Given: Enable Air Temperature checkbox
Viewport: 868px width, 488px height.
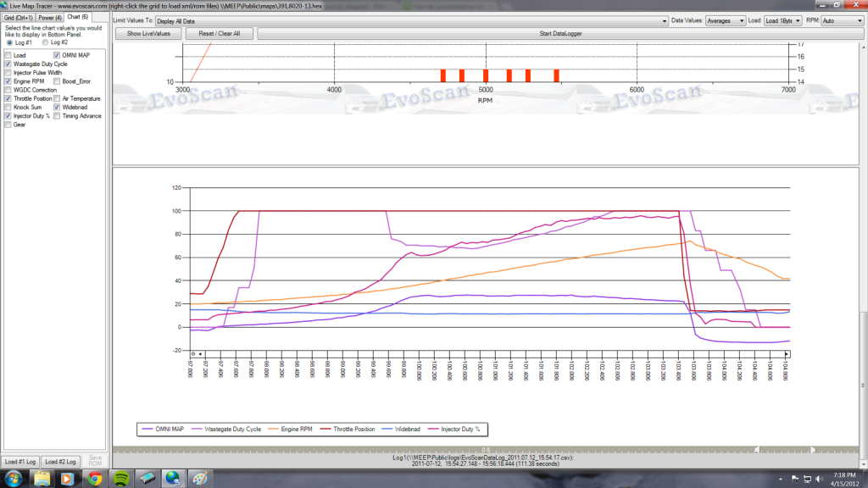Looking at the screenshot, I should [x=57, y=98].
